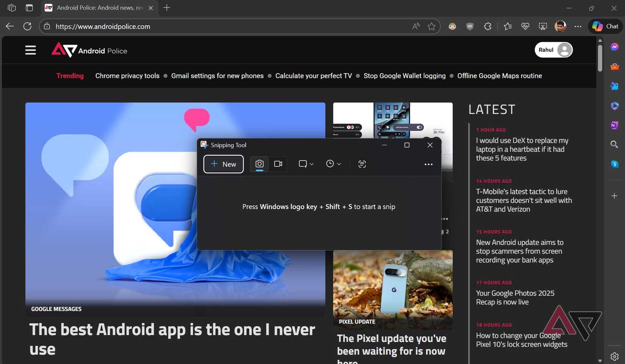Open the Snipping Tool See more menu
Screen dimensions: 625x364
pyautogui.click(x=428, y=164)
